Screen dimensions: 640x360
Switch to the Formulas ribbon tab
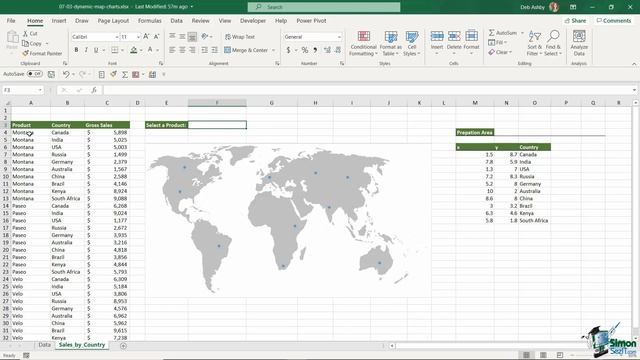point(149,20)
